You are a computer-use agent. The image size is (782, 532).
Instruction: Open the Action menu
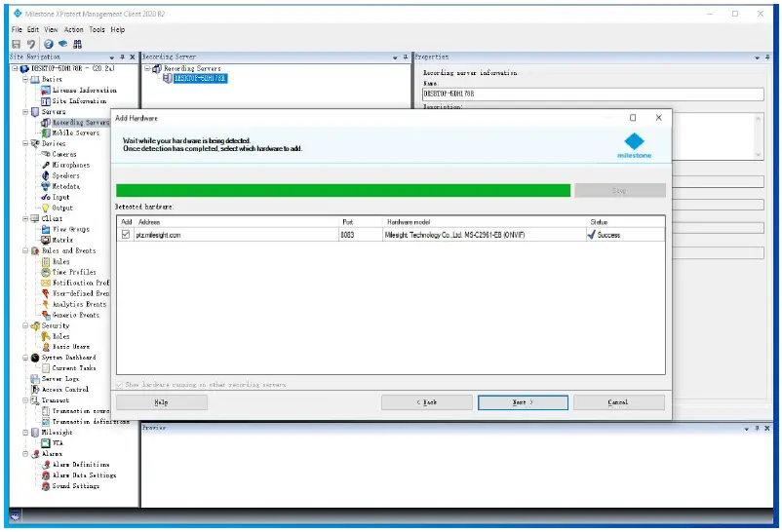tap(73, 29)
